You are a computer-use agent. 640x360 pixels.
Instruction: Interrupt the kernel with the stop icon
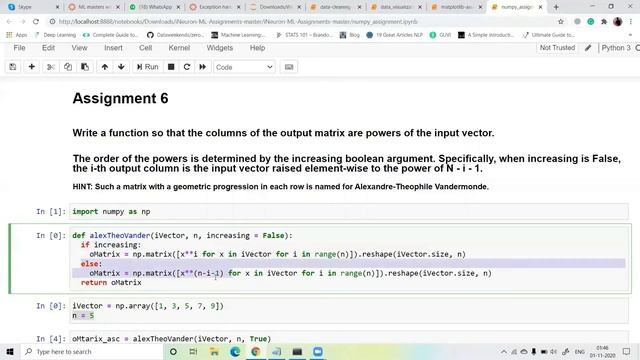click(171, 67)
